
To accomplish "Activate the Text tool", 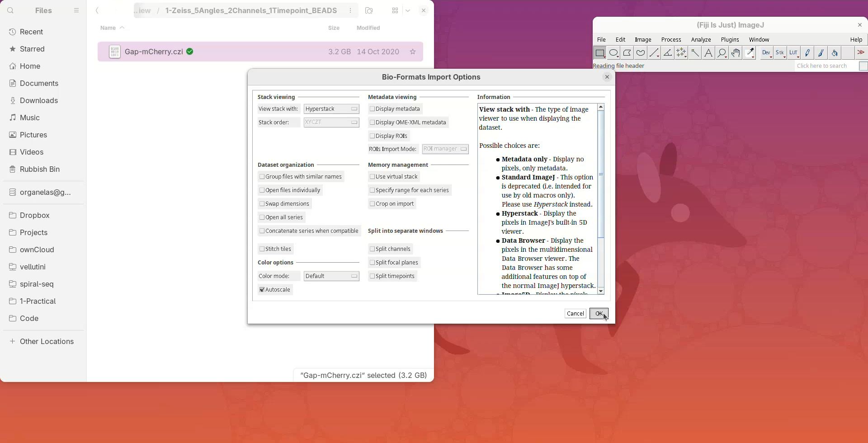I will (708, 53).
